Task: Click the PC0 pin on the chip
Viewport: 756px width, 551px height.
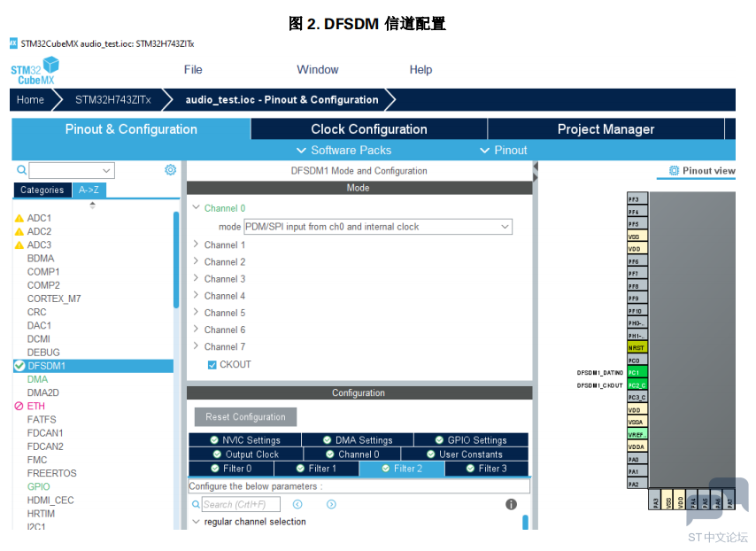Action: pos(636,360)
